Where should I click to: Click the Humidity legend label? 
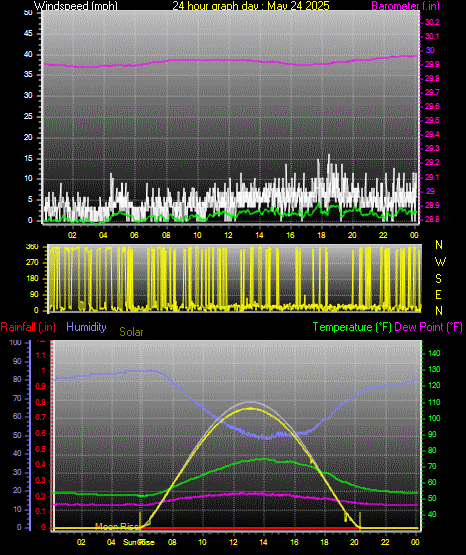tap(86, 327)
